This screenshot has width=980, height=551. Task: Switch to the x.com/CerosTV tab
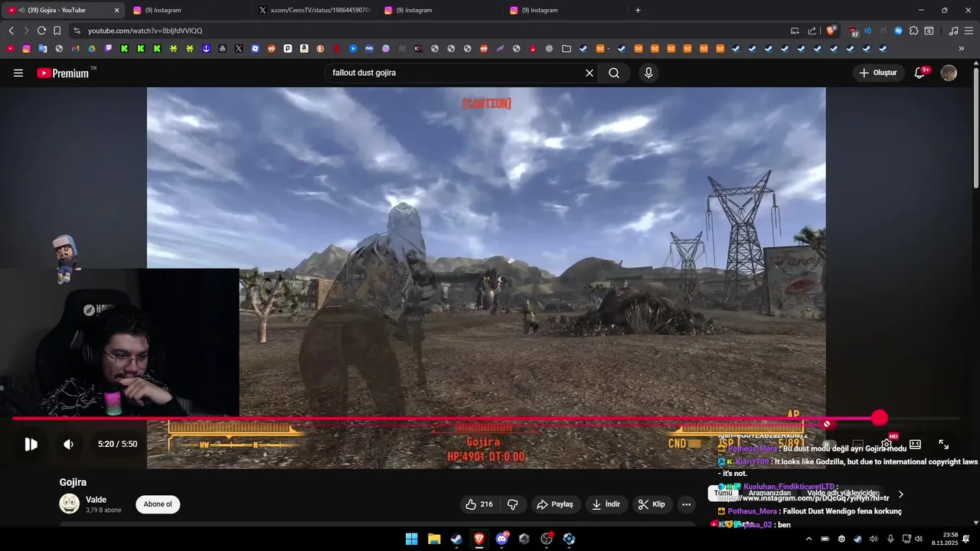point(314,10)
